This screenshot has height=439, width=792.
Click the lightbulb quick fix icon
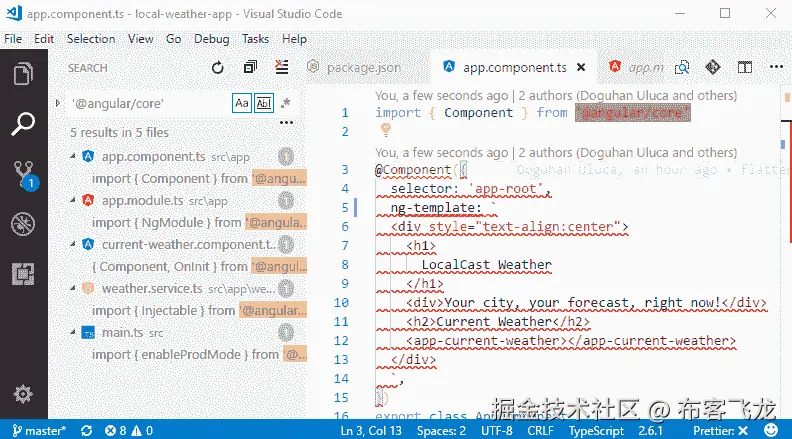point(386,130)
